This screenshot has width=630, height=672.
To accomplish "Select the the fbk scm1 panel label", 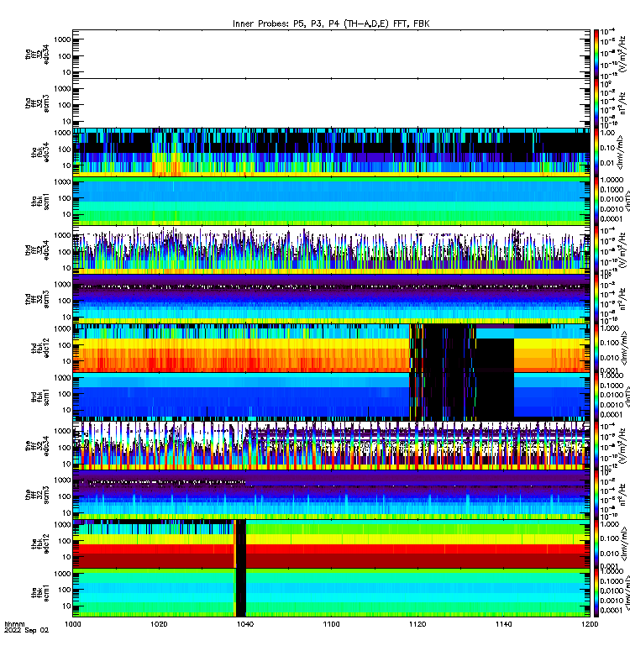I will [x=39, y=593].
